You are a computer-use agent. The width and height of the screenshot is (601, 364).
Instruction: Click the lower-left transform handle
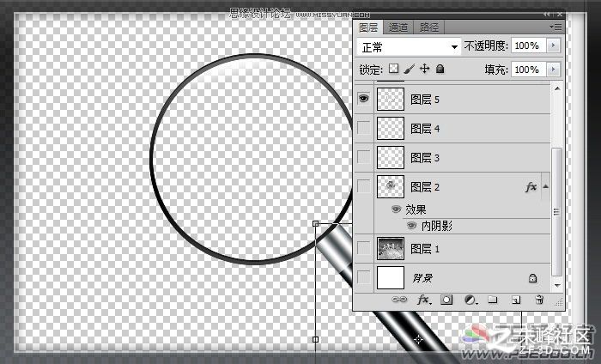315,339
